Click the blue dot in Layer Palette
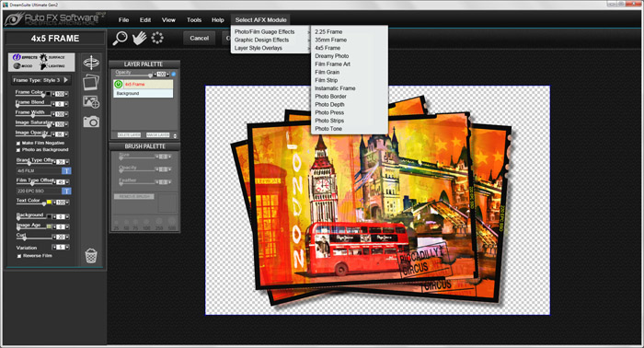This screenshot has height=348, width=644. point(174,74)
